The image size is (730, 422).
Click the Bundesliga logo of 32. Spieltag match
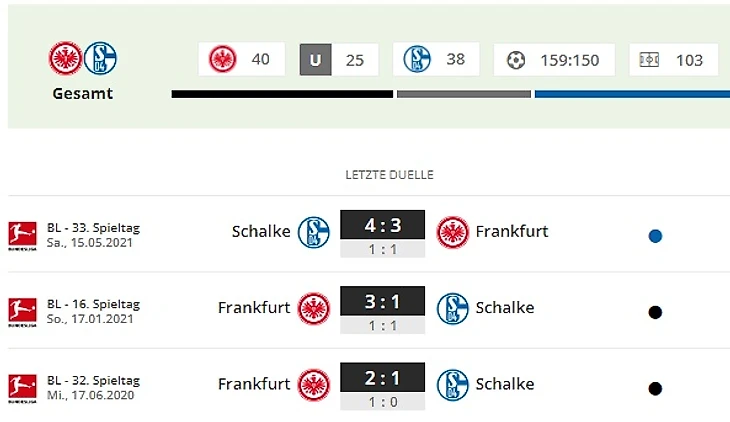click(22, 388)
